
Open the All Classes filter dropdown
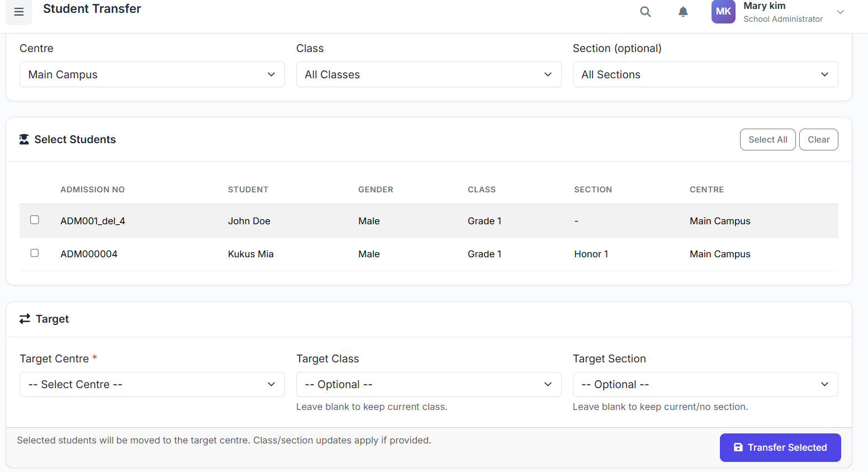click(428, 74)
